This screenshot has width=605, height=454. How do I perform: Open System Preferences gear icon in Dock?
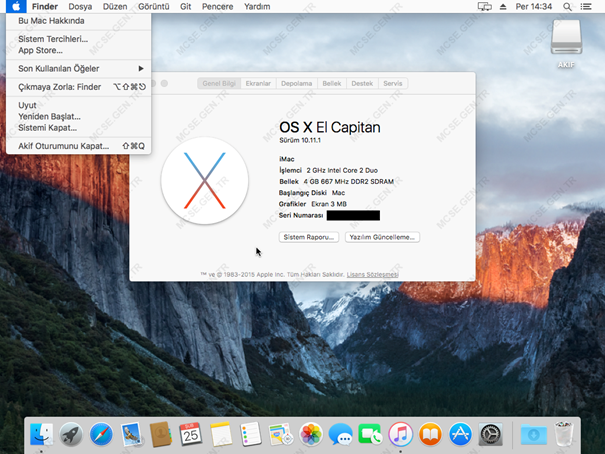[490, 434]
